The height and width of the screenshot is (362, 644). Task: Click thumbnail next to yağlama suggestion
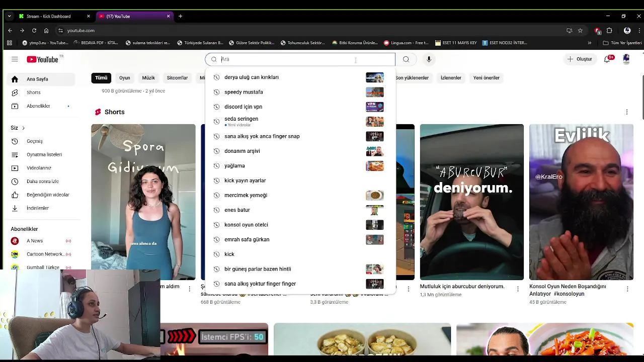(374, 165)
